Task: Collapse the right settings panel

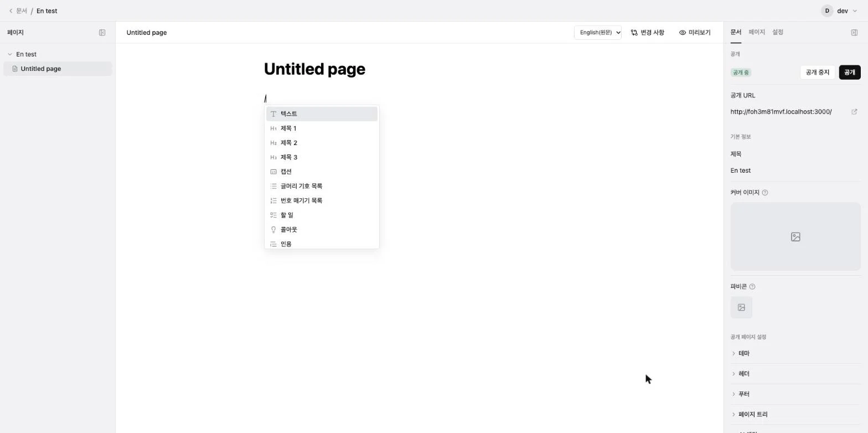Action: [x=854, y=33]
